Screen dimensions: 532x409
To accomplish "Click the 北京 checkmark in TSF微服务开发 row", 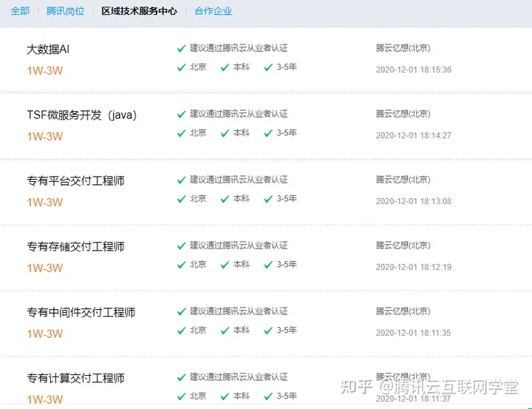I will point(182,134).
